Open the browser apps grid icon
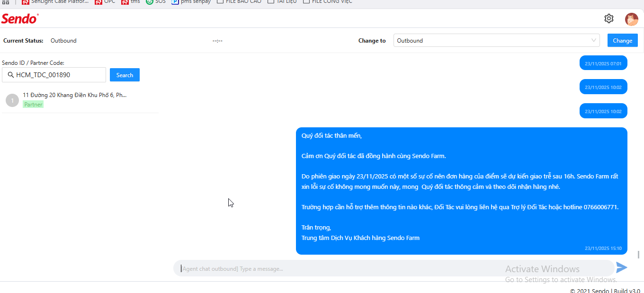 pyautogui.click(x=6, y=1)
